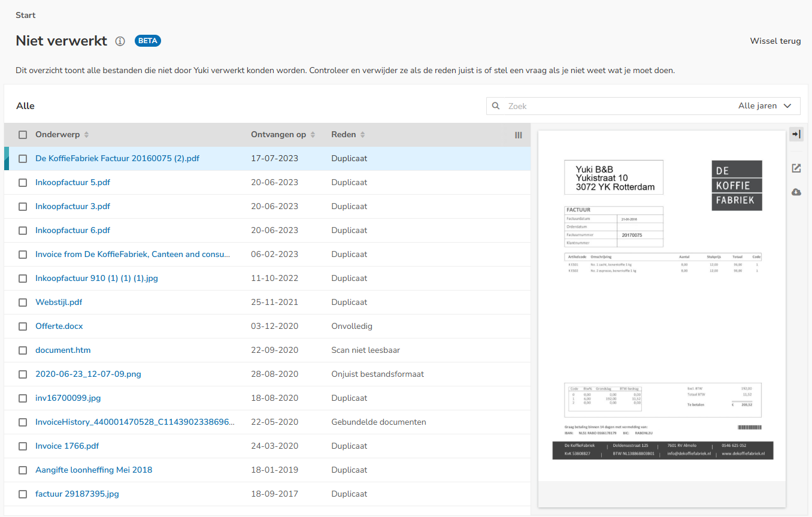Open the inv16700099.jpg file
The height and width of the screenshot is (517, 812).
click(68, 398)
